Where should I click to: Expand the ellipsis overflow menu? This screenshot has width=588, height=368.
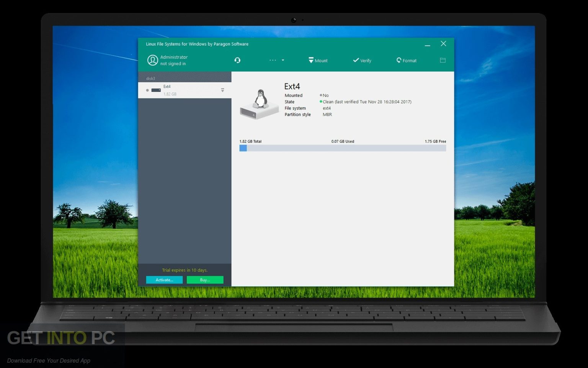coord(273,60)
